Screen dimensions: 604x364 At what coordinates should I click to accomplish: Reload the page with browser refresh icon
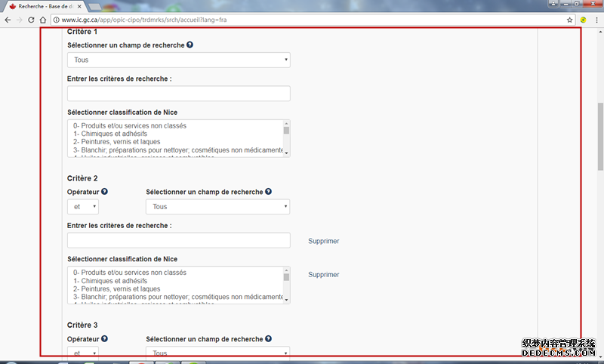[x=32, y=19]
